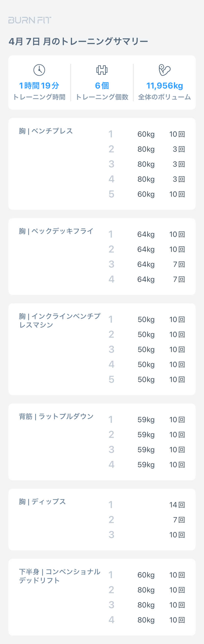Image resolution: width=204 pixels, height=644 pixels.
Task: Click set number 5 of incline bench press
Action: tap(111, 380)
